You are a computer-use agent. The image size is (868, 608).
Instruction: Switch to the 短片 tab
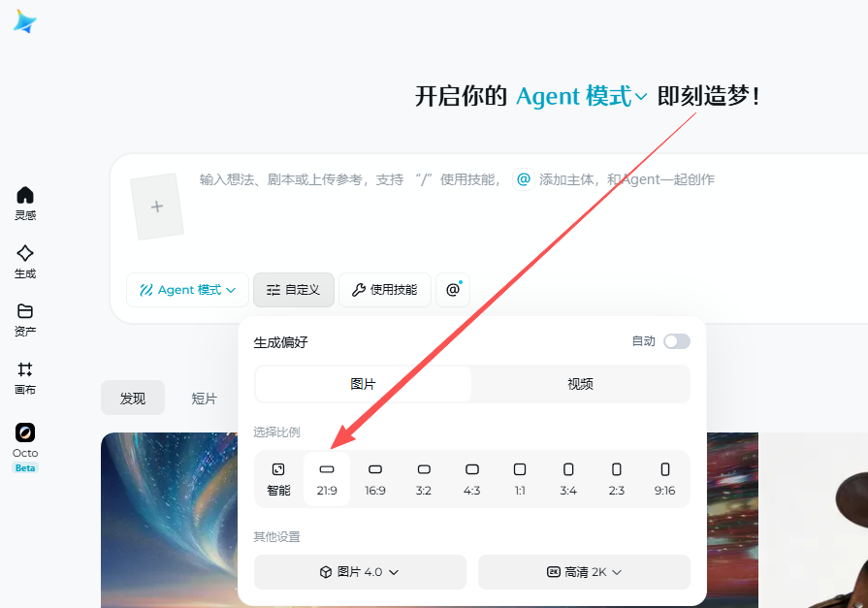[205, 399]
